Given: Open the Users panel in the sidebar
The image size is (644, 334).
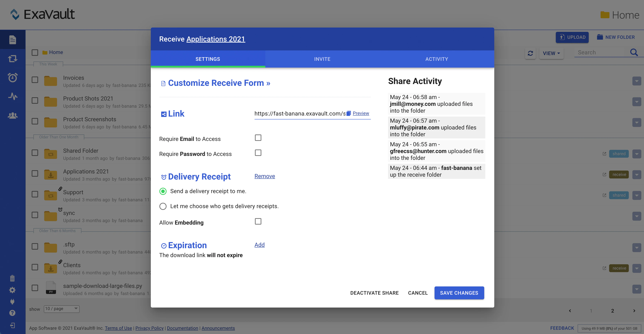Looking at the screenshot, I should click(13, 115).
